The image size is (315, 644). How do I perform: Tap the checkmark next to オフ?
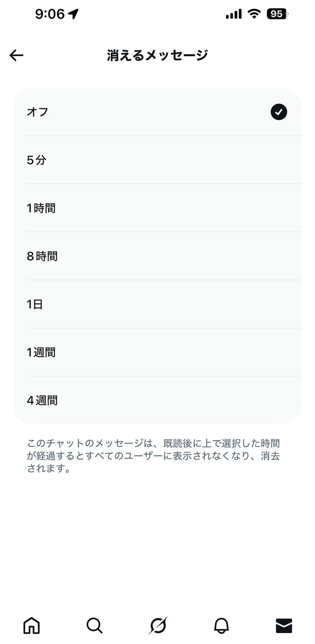tap(278, 112)
